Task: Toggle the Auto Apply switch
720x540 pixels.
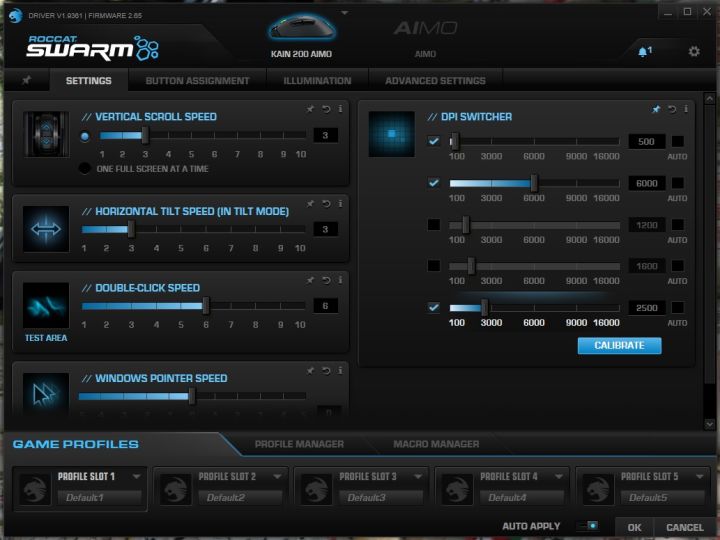Action: tap(591, 526)
